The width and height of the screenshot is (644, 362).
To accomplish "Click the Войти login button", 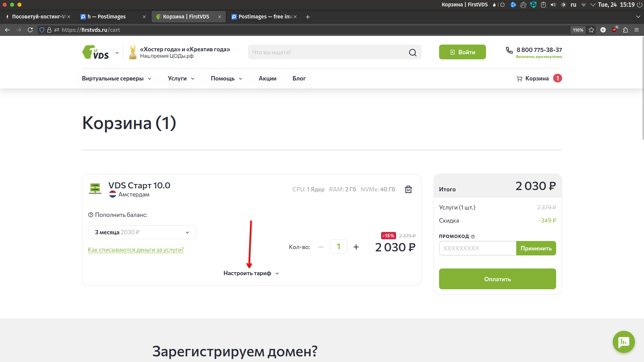I will (462, 52).
